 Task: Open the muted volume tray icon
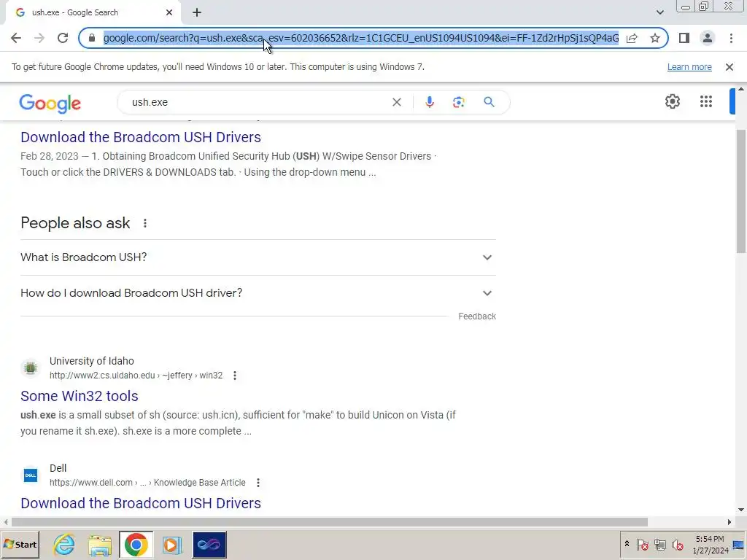[x=677, y=544]
